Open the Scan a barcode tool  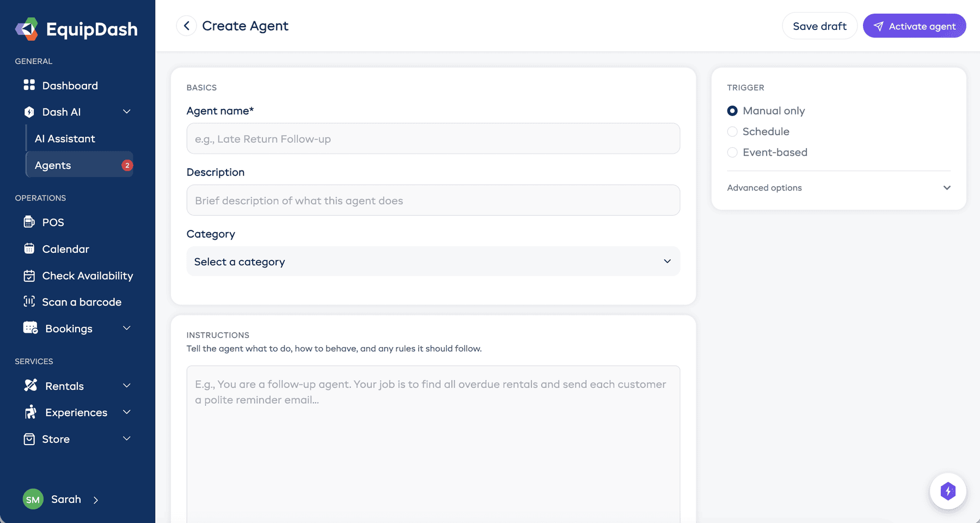click(x=82, y=301)
